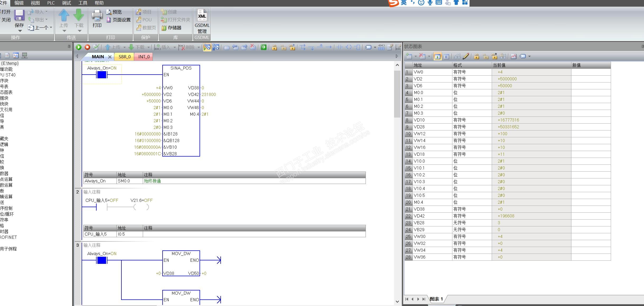Click the memory (存储器) library icon

tap(172, 28)
